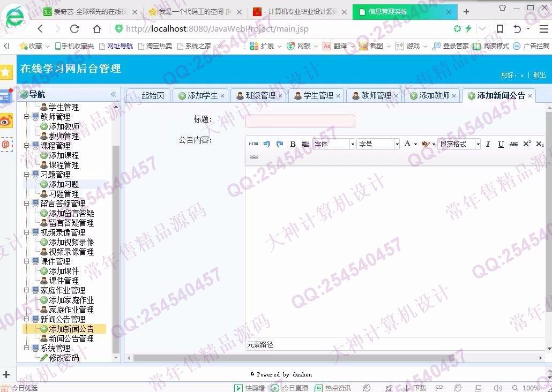Screen dimensions: 552x392
Task: Collapse the 系统管理 tree node
Action: pyautogui.click(x=26, y=348)
